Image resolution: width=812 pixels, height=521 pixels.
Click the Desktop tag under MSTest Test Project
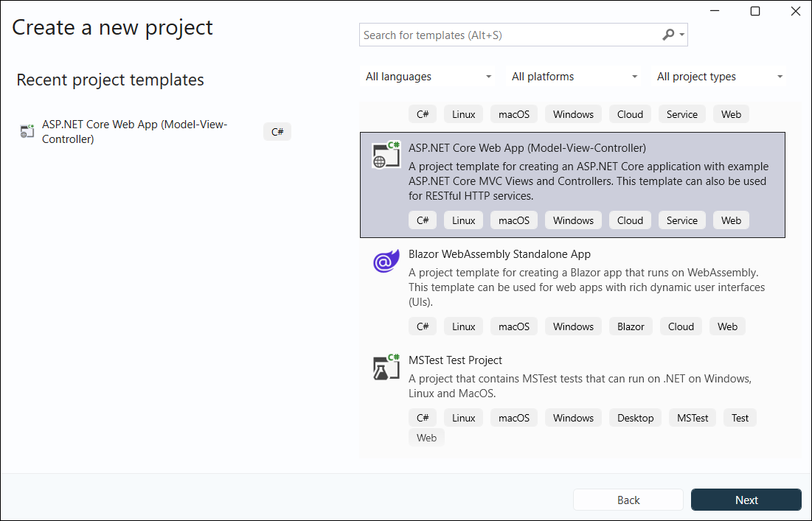click(x=635, y=417)
